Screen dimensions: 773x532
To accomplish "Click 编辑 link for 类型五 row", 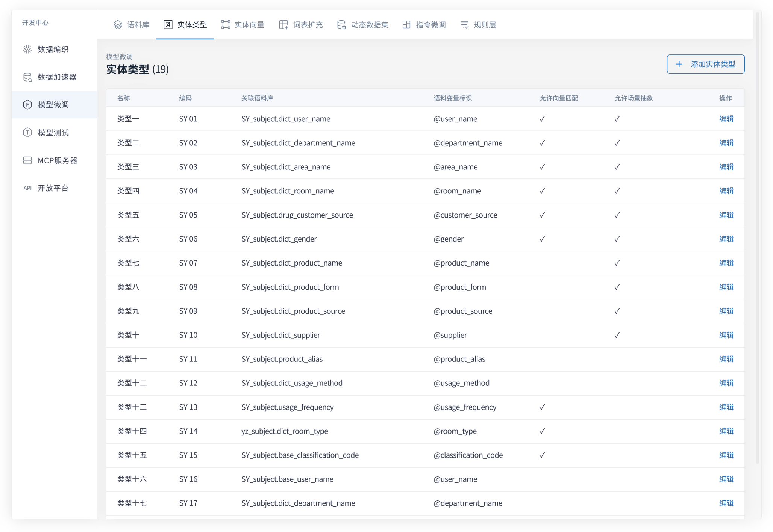I will click(726, 215).
